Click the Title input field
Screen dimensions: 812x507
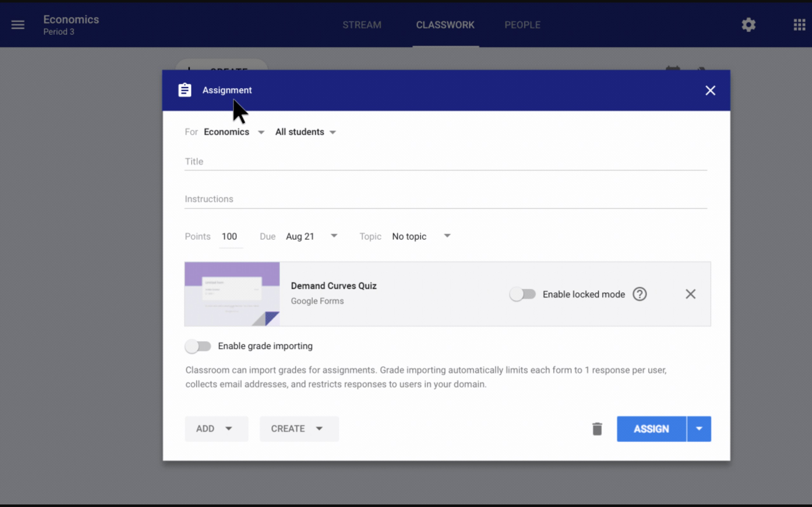pos(445,162)
